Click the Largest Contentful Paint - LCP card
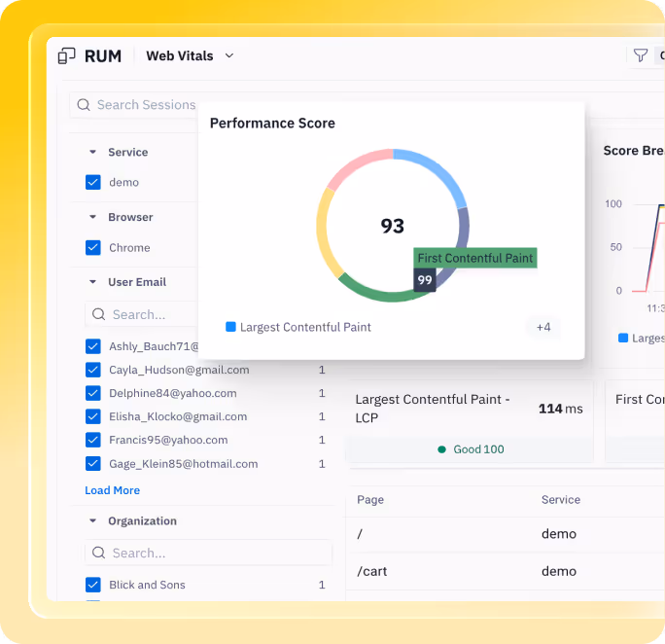 point(470,420)
